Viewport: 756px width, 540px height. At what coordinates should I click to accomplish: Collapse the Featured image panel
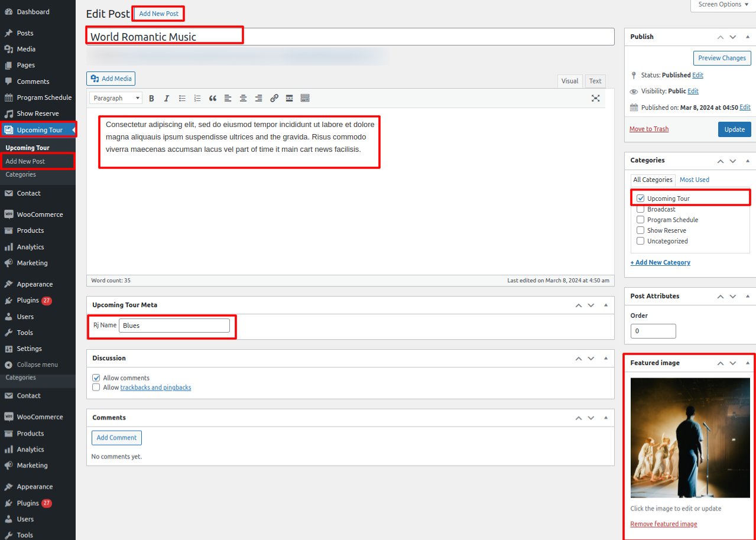(748, 363)
